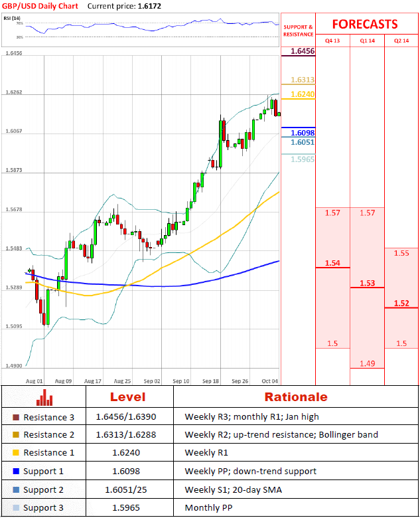This screenshot has width=420, height=518.
Task: Click the Resistance 2 tan color swatch
Action: tap(16, 434)
